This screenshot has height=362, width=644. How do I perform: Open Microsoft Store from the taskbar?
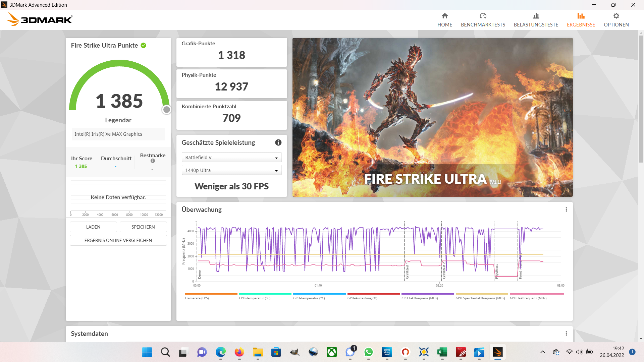pos(276,352)
